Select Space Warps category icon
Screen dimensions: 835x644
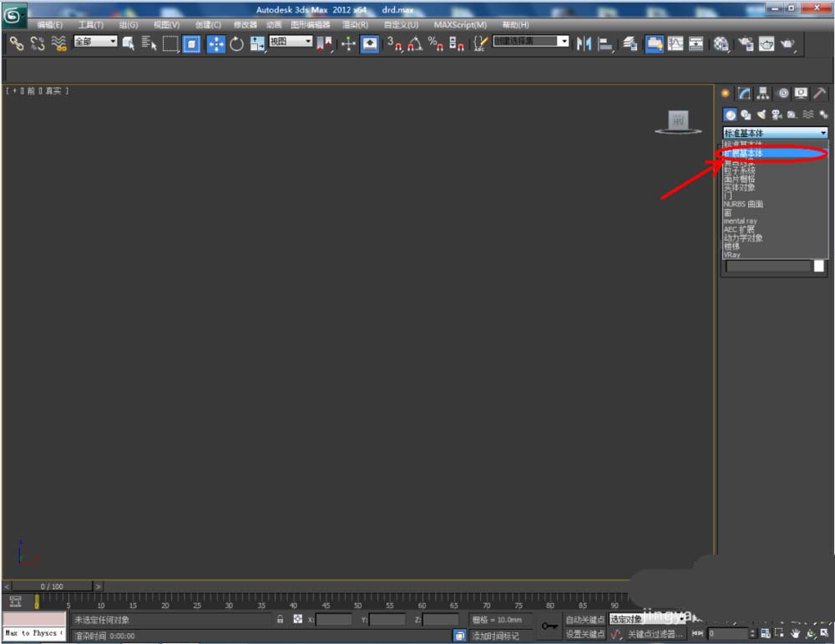pyautogui.click(x=807, y=114)
